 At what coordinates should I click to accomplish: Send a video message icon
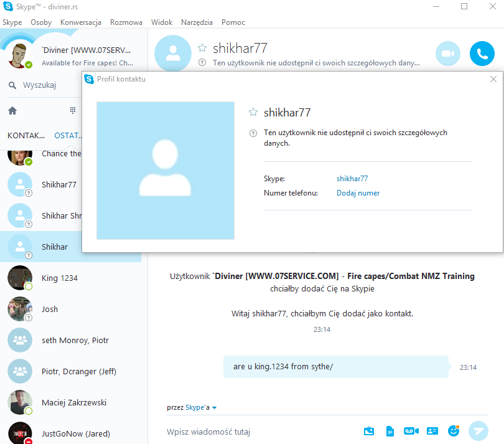point(411,431)
